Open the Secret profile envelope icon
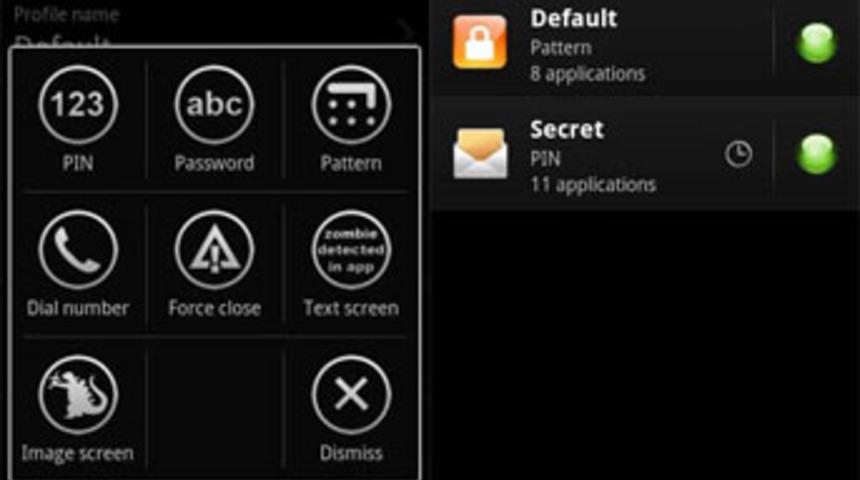This screenshot has height=480, width=860. click(480, 154)
